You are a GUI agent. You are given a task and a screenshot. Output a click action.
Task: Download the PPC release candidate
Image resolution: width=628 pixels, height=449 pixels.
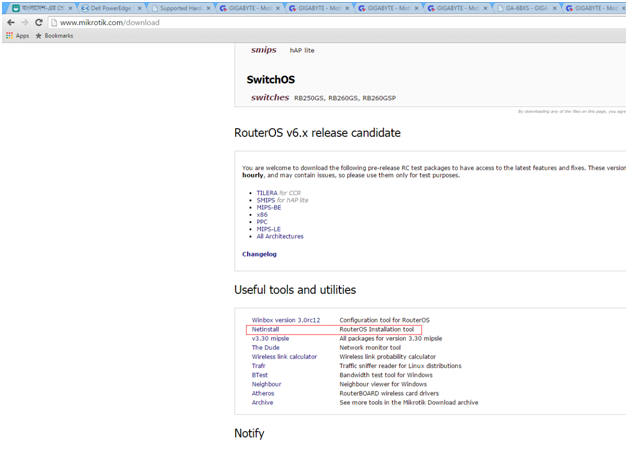point(262,222)
